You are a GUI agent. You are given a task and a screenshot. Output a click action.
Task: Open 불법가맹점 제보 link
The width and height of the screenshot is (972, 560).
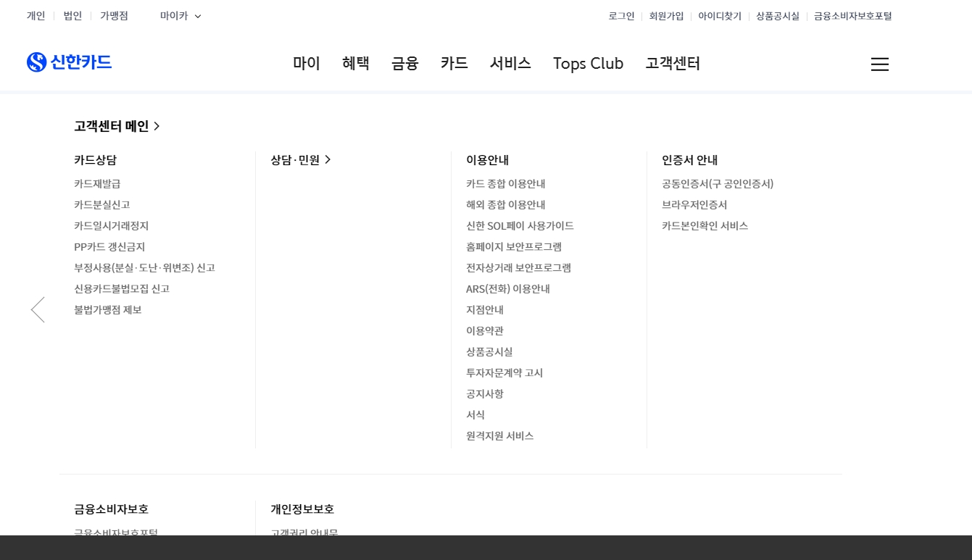click(x=108, y=310)
